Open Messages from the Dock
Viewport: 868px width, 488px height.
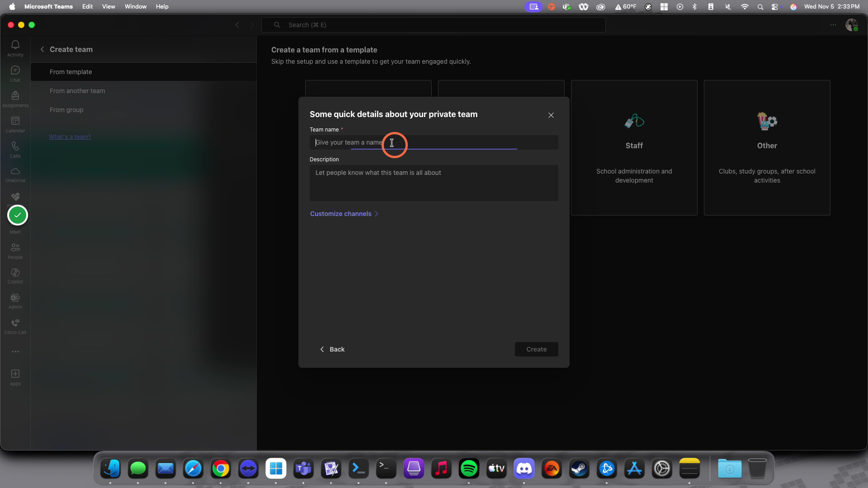[x=138, y=469]
